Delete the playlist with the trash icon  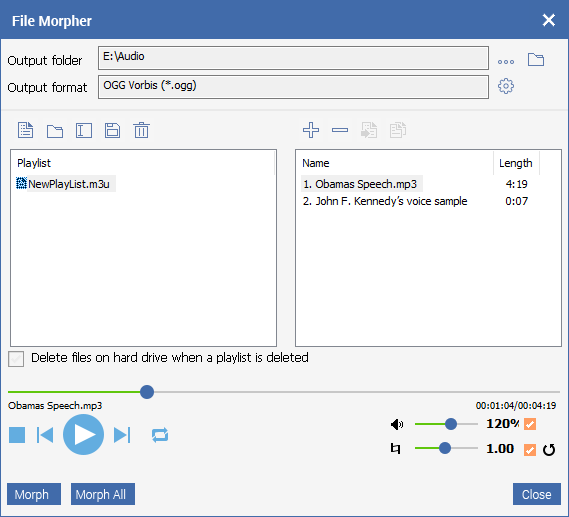pos(141,130)
